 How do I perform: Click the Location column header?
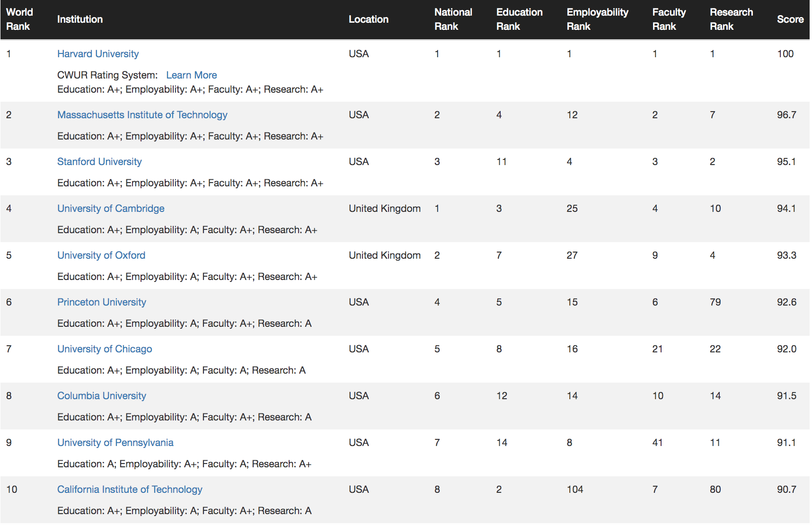pos(369,19)
